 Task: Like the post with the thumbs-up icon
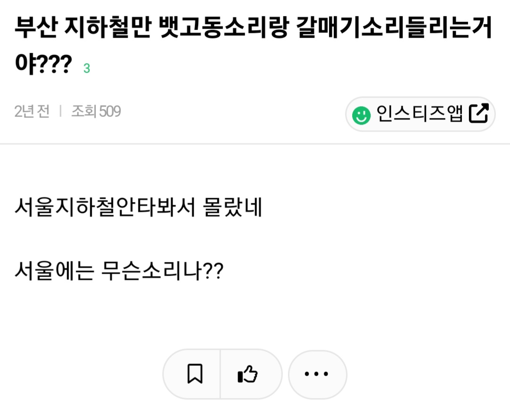click(x=247, y=374)
